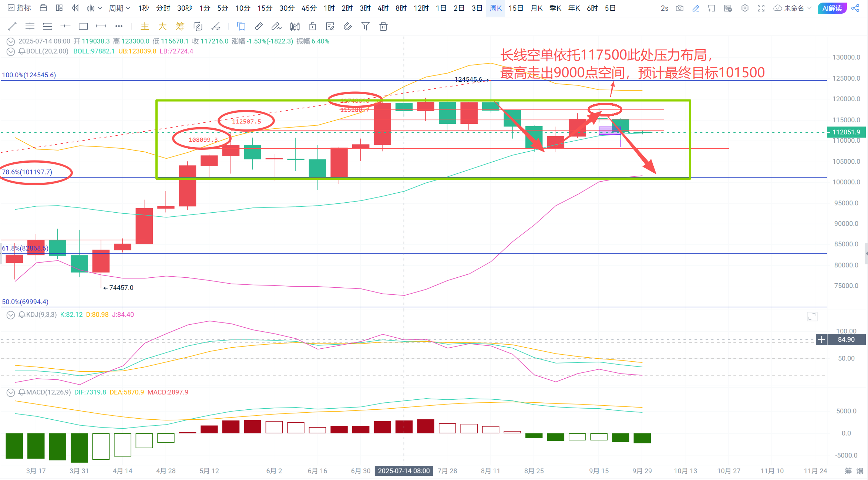Screen dimensions: 868x480
Task: Switch to the 周K timeframe tab
Action: [495, 8]
